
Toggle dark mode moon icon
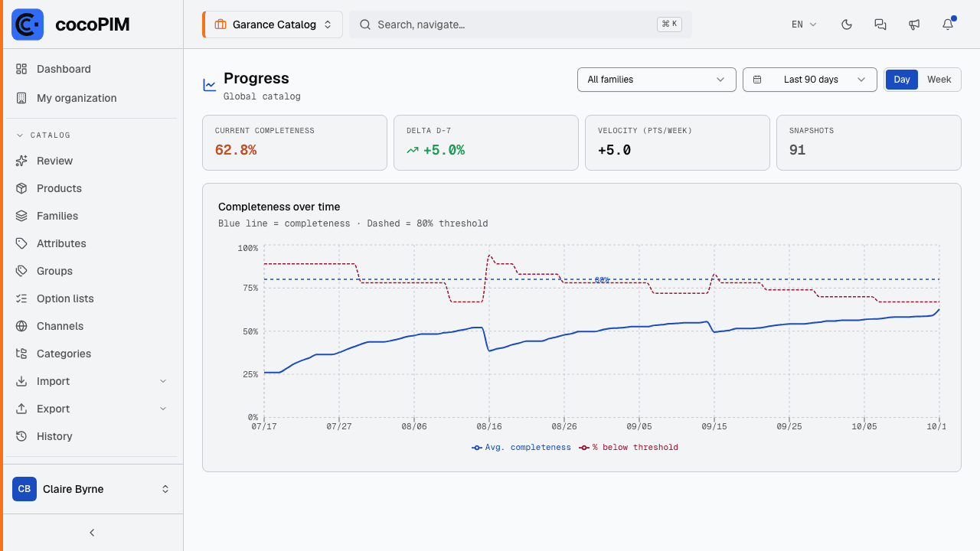coord(847,24)
